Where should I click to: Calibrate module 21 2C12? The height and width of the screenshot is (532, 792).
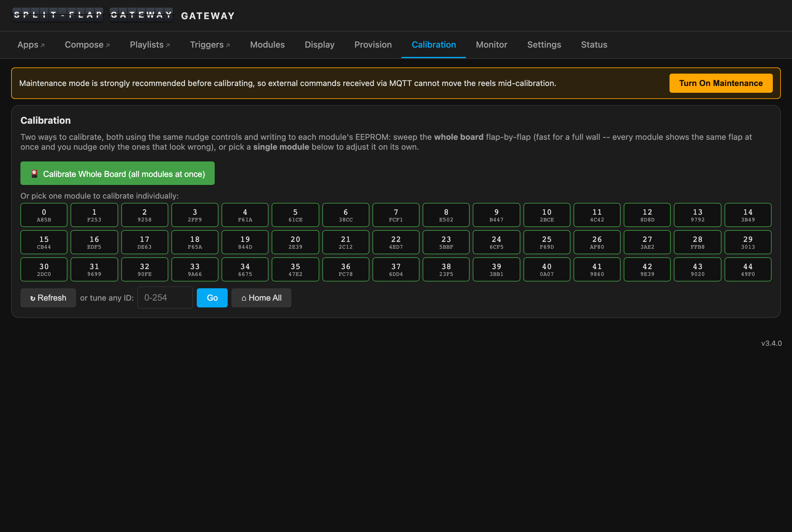pyautogui.click(x=346, y=242)
